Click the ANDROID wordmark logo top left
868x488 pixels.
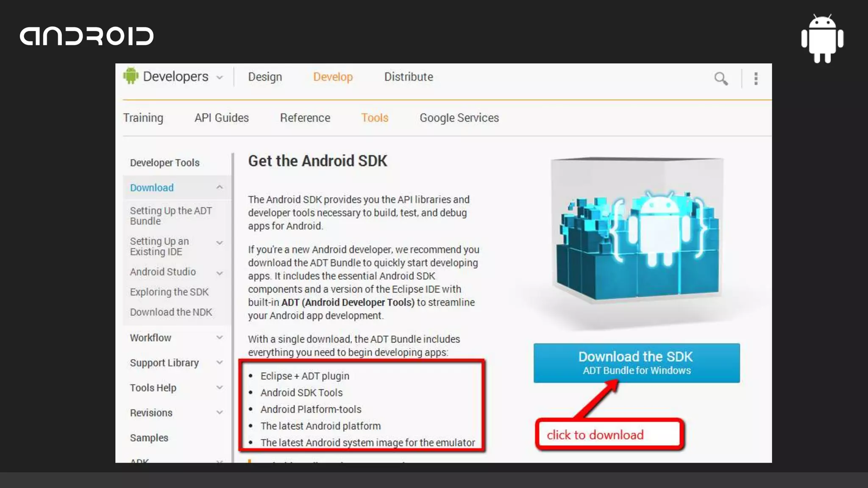coord(87,36)
